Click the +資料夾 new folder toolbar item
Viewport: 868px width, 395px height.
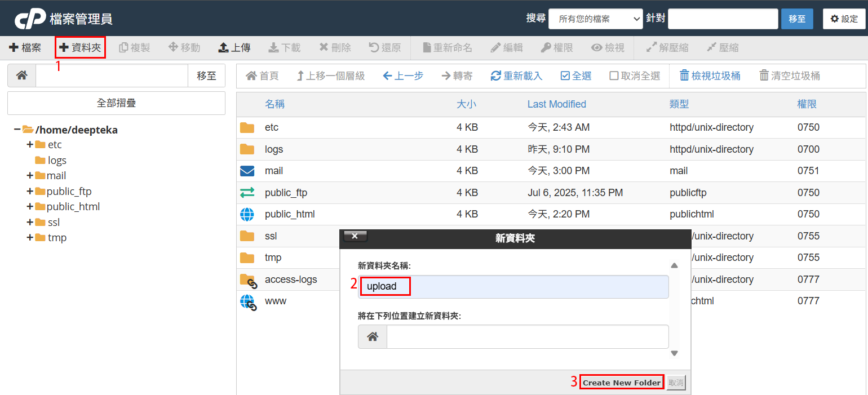point(80,48)
